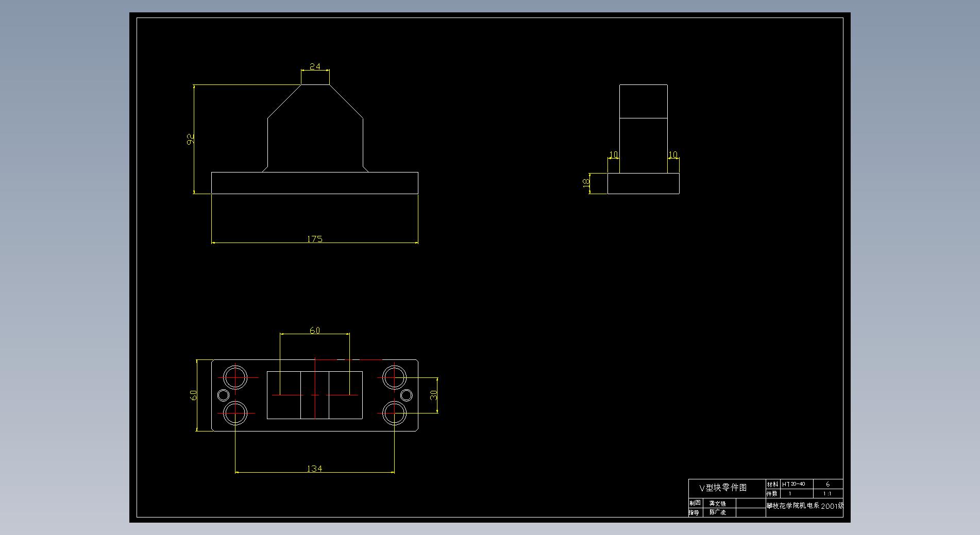Click the left 10 dimension on the side view
980x535 pixels.
(x=613, y=154)
